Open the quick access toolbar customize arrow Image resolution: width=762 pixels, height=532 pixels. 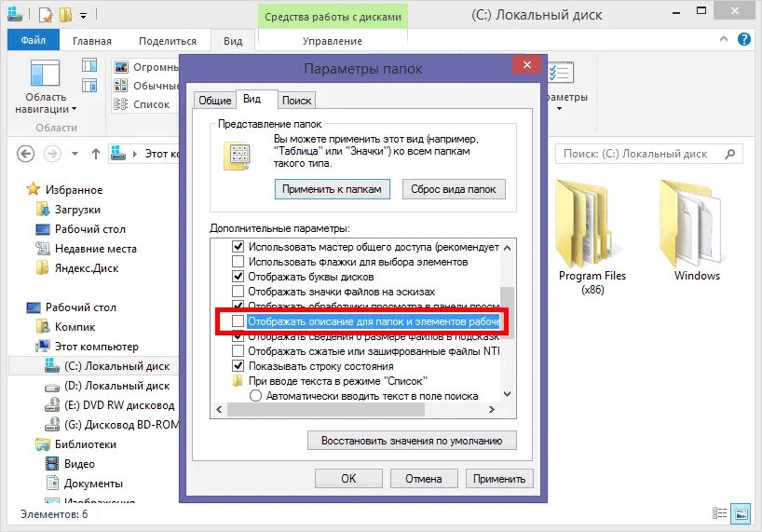click(83, 16)
